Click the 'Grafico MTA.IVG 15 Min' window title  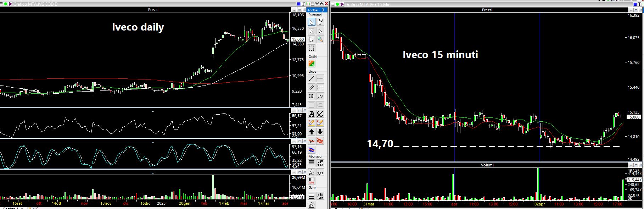point(369,4)
